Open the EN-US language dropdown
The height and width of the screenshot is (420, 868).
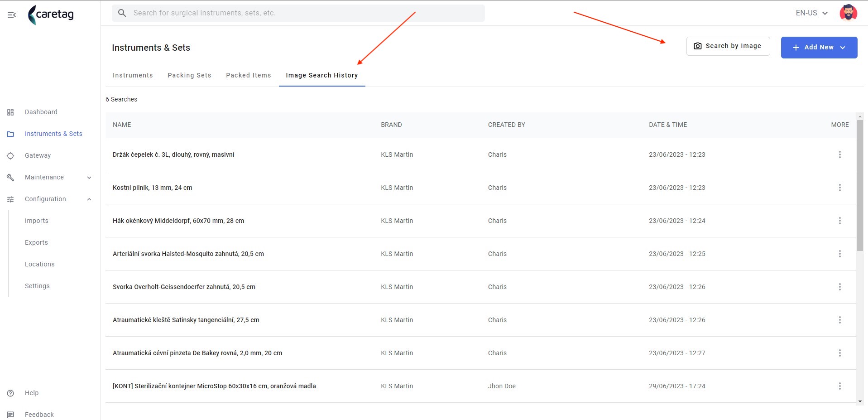point(812,13)
